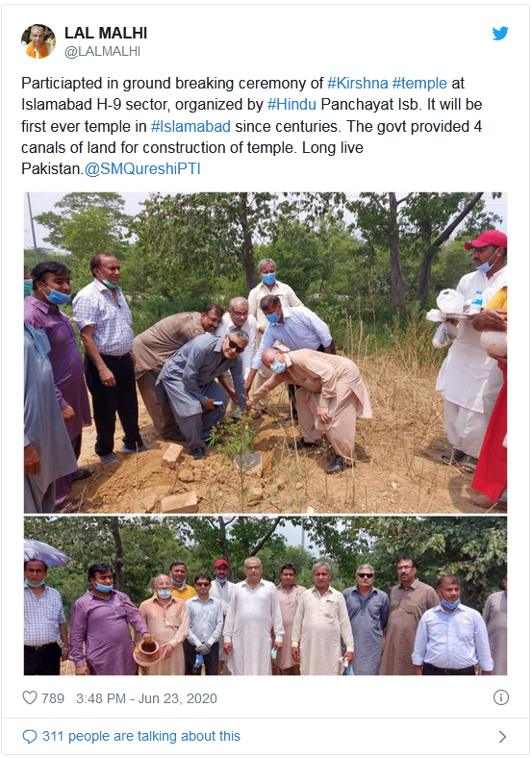View the group lineup photo
The width and height of the screenshot is (532, 758).
pyautogui.click(x=266, y=595)
